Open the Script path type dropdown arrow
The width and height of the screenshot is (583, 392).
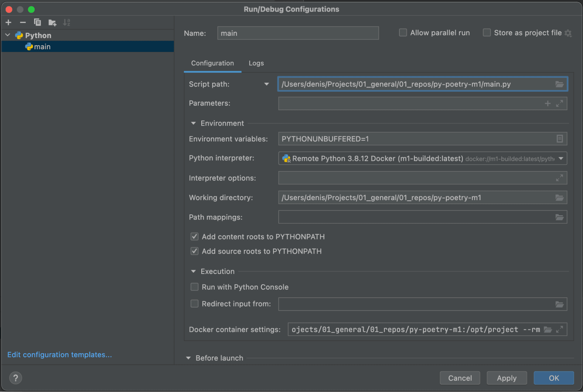click(266, 84)
